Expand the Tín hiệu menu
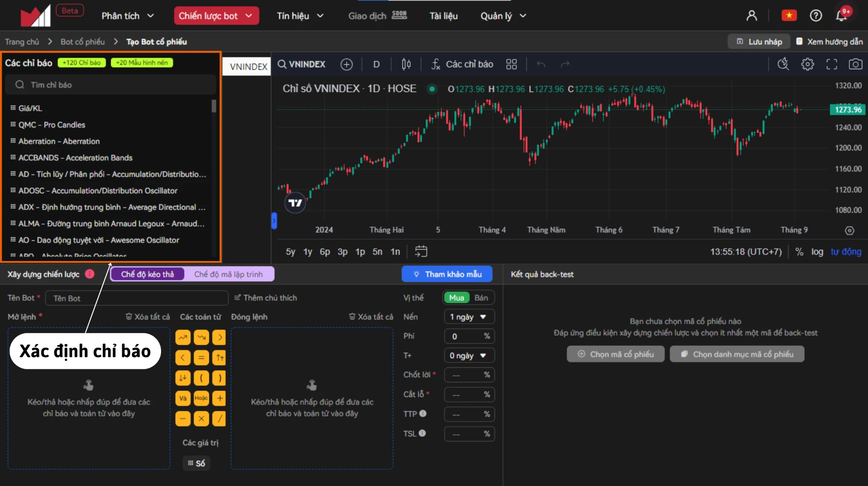 point(300,16)
